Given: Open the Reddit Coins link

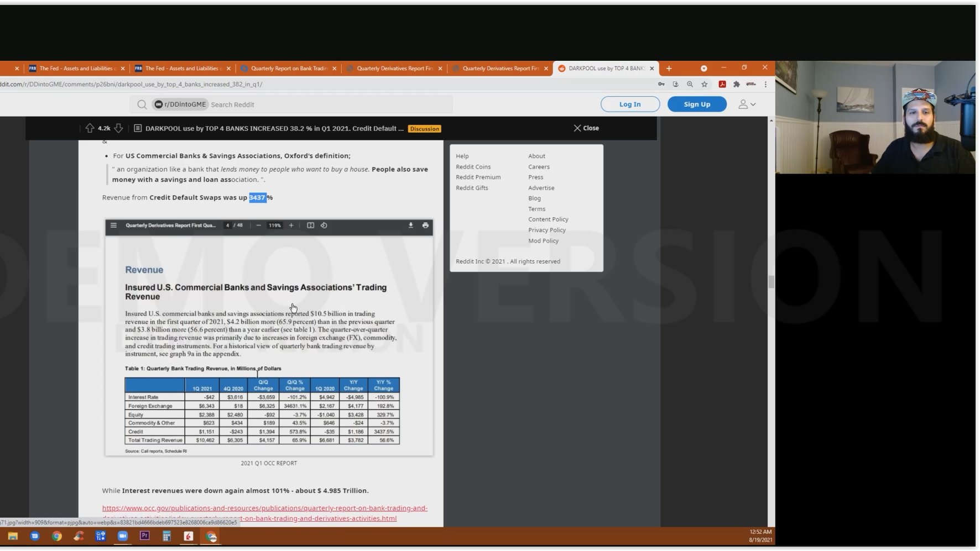Looking at the screenshot, I should click(x=473, y=166).
